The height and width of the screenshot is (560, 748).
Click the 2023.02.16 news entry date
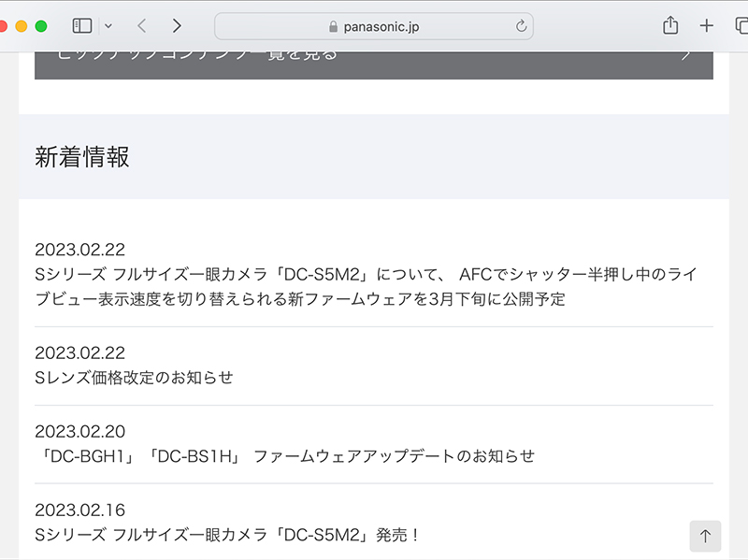81,510
